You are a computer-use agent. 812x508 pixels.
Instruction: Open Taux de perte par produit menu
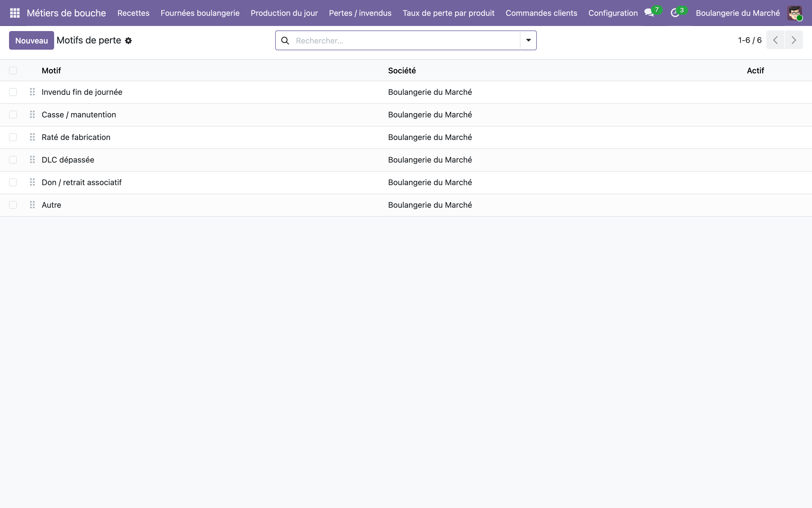(448, 13)
